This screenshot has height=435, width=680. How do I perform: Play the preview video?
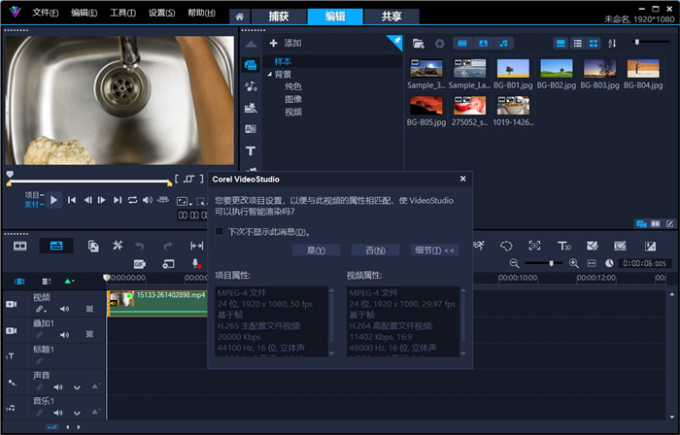coord(54,200)
